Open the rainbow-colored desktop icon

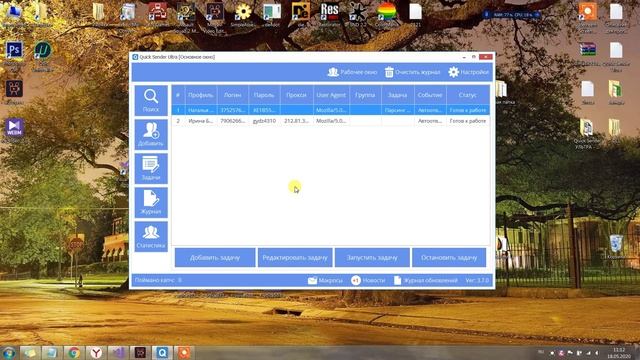point(386,15)
